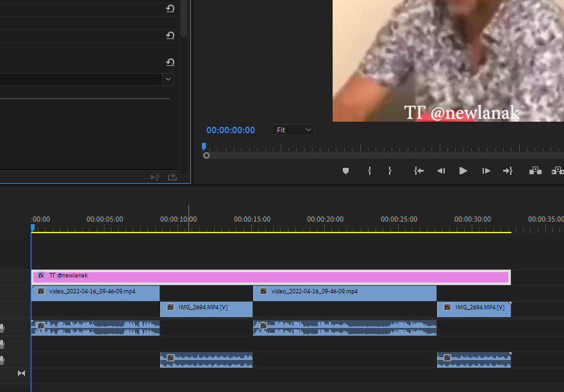
Task: Click the Lift button in monitor controls
Action: tap(535, 171)
